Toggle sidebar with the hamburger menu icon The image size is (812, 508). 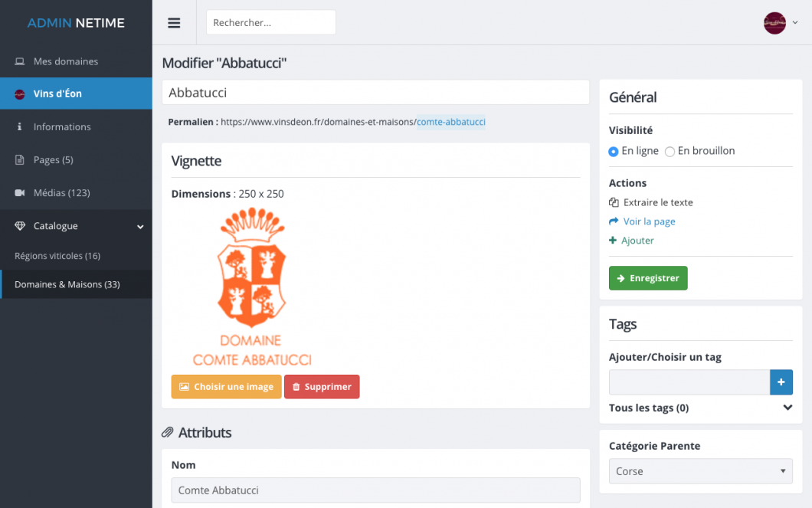pos(174,23)
